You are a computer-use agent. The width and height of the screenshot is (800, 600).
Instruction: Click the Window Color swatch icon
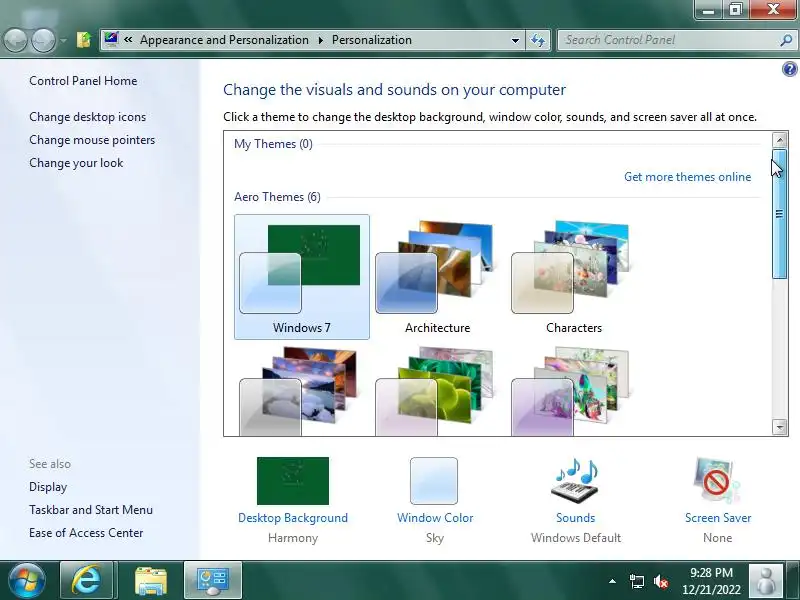point(434,481)
